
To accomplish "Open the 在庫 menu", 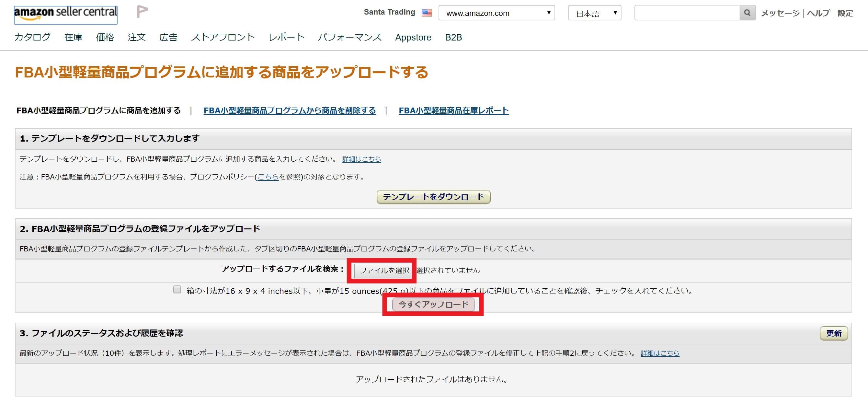I will coord(74,37).
